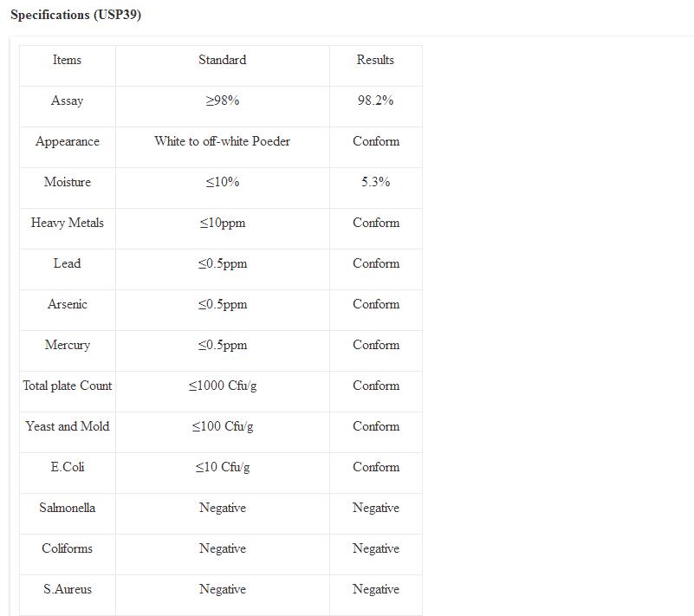The width and height of the screenshot is (694, 616).
Task: Select the Moisture row label
Action: click(67, 182)
